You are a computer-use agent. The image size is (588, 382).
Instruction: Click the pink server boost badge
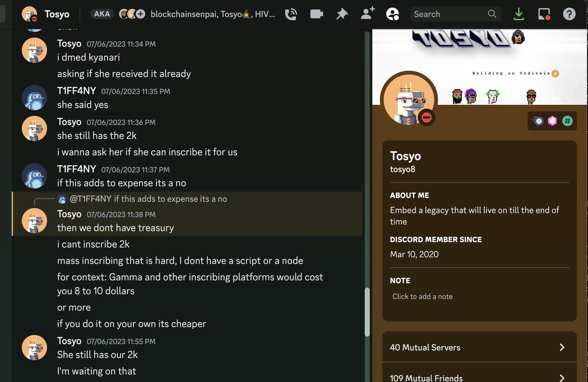coord(552,121)
